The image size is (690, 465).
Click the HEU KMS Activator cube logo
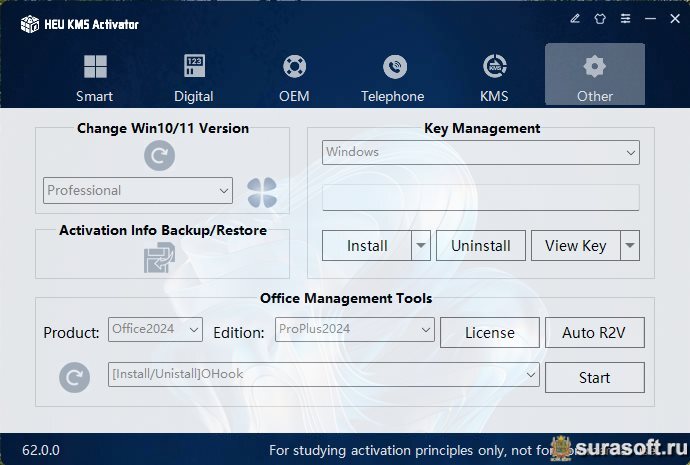[x=30, y=24]
